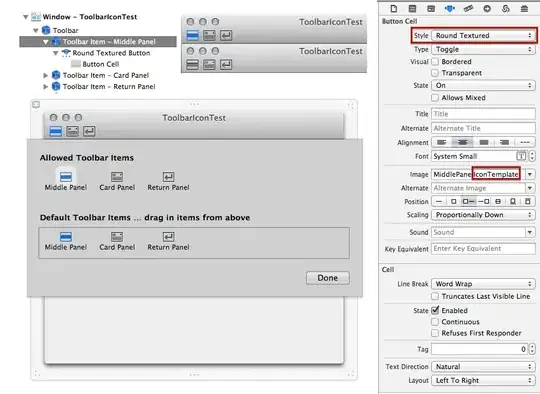Collapse the Toolbar tree node

pos(35,30)
